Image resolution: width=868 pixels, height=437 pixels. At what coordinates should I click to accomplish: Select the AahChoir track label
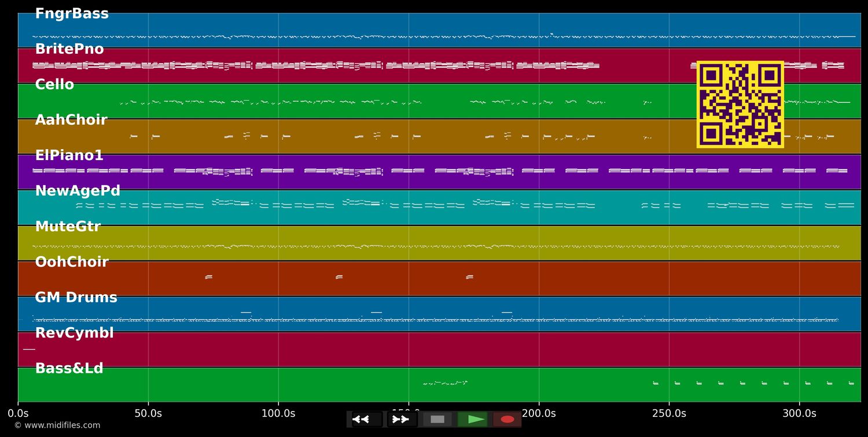point(71,120)
